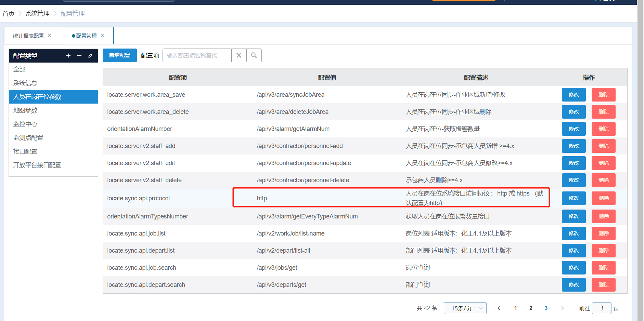Click 删除 for locate.sync.api.job.search
The image size is (644, 321).
(604, 268)
